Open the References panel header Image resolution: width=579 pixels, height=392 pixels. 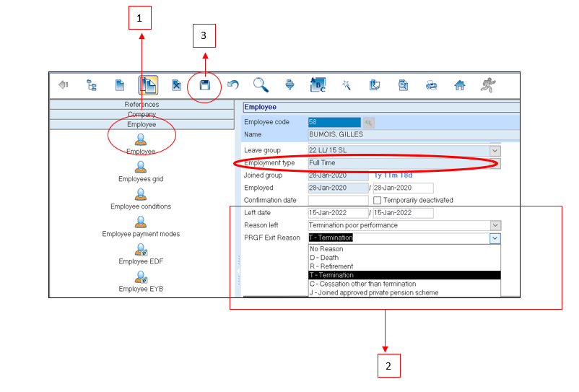pos(142,105)
